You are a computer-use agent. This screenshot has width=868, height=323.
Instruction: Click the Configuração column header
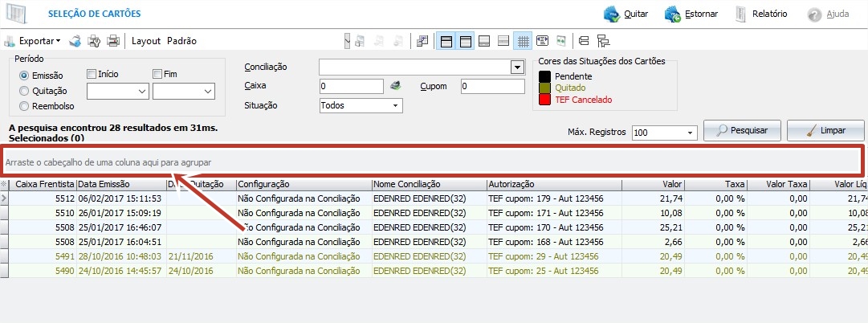coord(304,184)
